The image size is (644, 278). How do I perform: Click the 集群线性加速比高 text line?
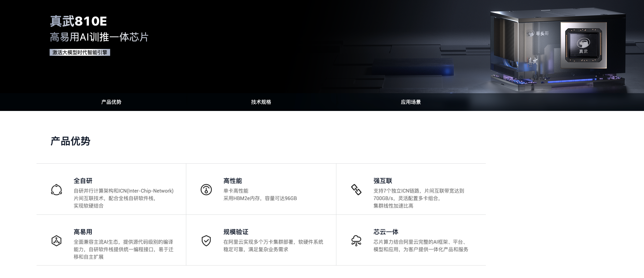coord(393,206)
